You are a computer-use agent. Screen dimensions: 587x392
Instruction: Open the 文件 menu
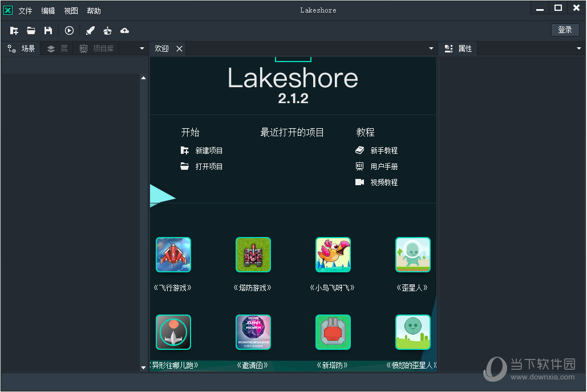coord(26,11)
